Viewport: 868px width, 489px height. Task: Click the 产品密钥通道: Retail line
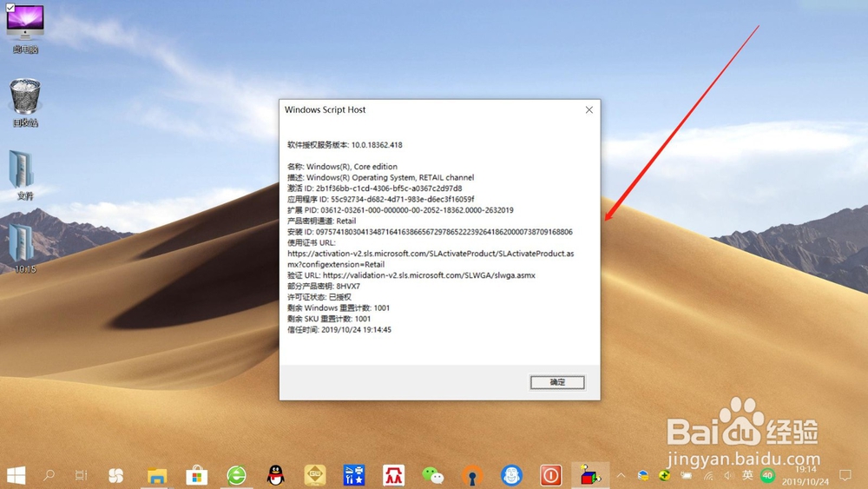(322, 221)
